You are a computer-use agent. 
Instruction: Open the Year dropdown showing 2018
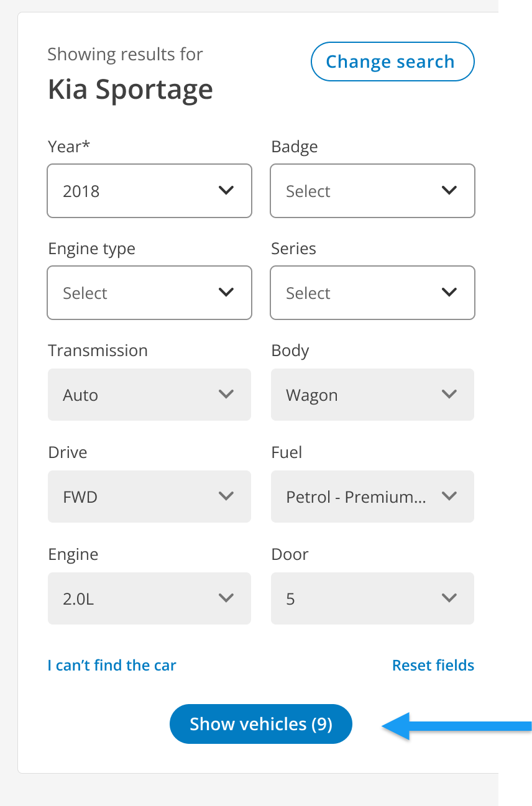click(x=149, y=191)
